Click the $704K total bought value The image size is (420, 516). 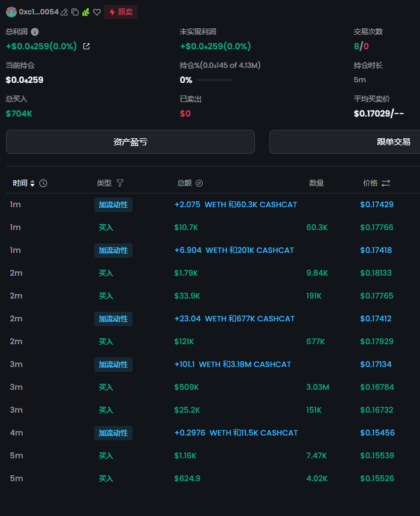(x=19, y=114)
